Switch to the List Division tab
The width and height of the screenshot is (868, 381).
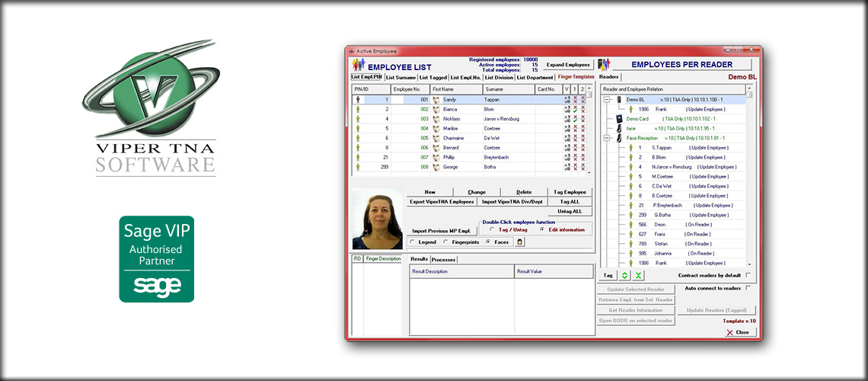(x=499, y=78)
